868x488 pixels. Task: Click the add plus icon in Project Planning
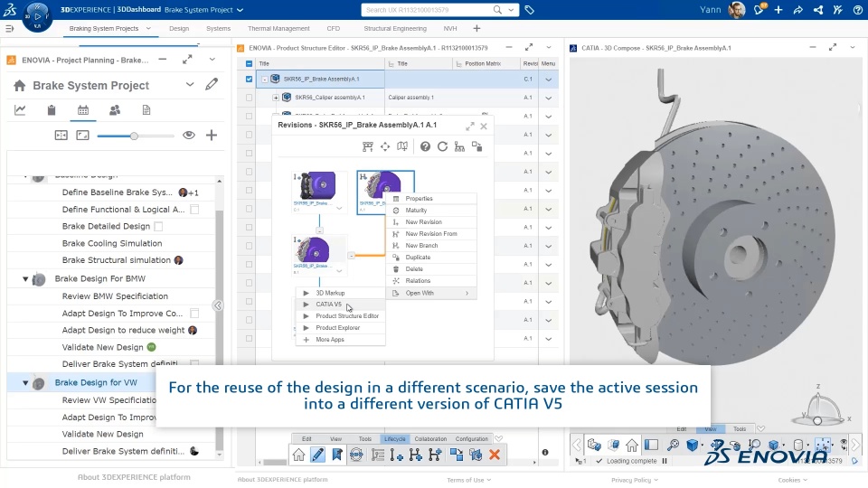[x=212, y=135]
